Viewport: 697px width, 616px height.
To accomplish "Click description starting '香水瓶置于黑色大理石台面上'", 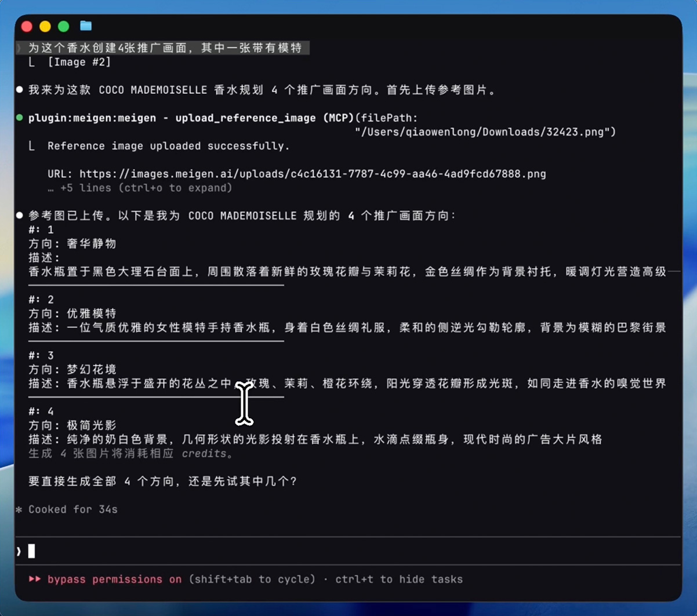I will (x=347, y=271).
